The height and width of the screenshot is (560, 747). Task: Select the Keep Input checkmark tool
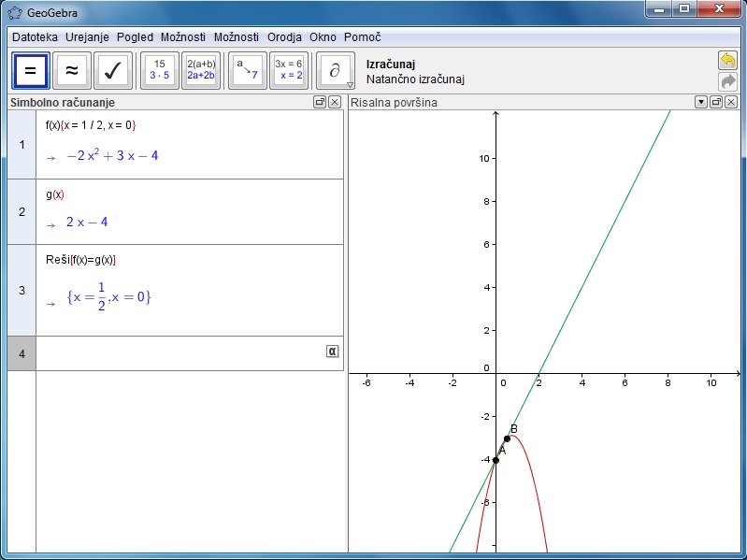click(113, 70)
